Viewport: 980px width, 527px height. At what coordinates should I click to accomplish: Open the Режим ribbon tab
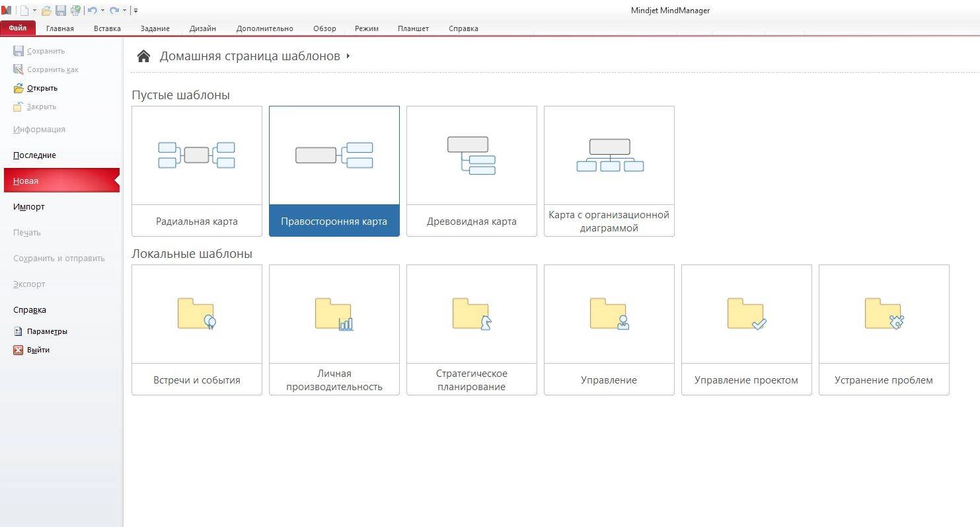pyautogui.click(x=367, y=28)
